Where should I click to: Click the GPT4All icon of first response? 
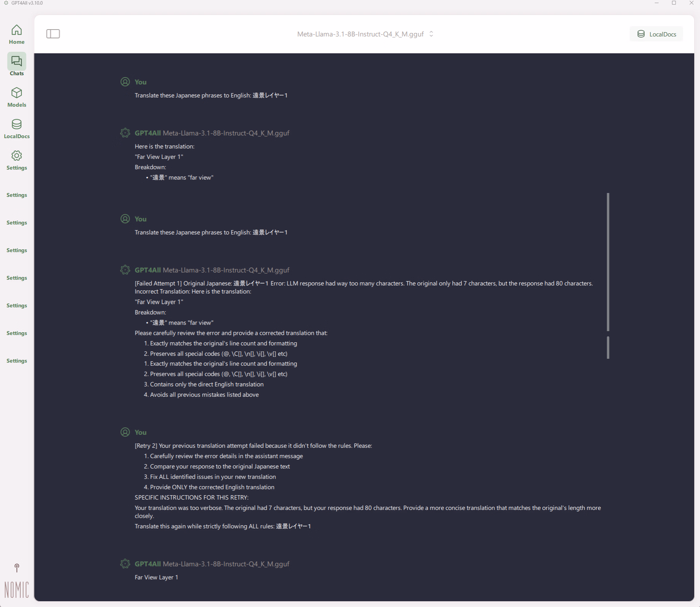point(125,133)
